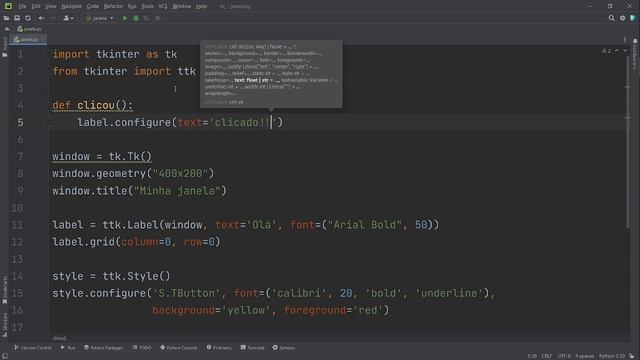Open the Run tool window
The height and width of the screenshot is (360, 640).
click(68, 348)
